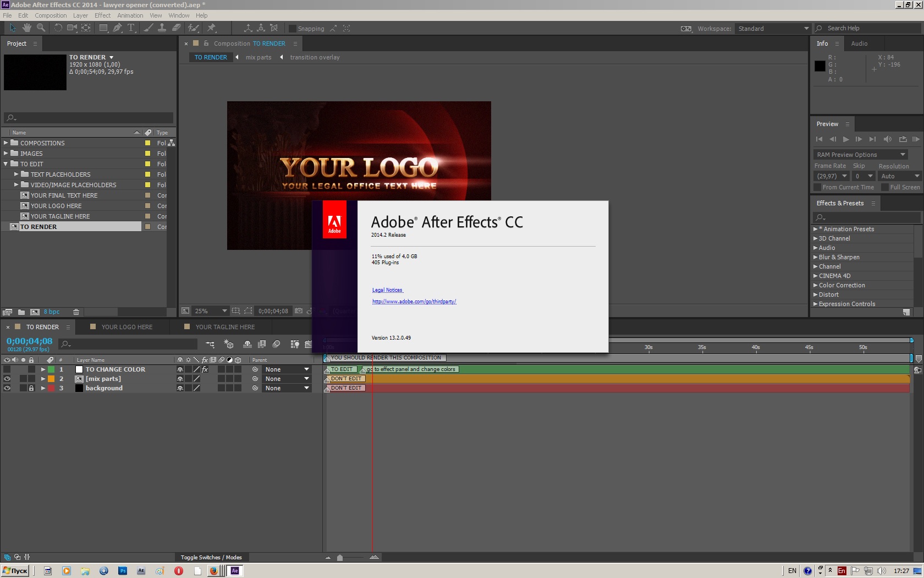Click the Zoom magnifier tool
Image resolution: width=924 pixels, height=578 pixels.
[41, 28]
